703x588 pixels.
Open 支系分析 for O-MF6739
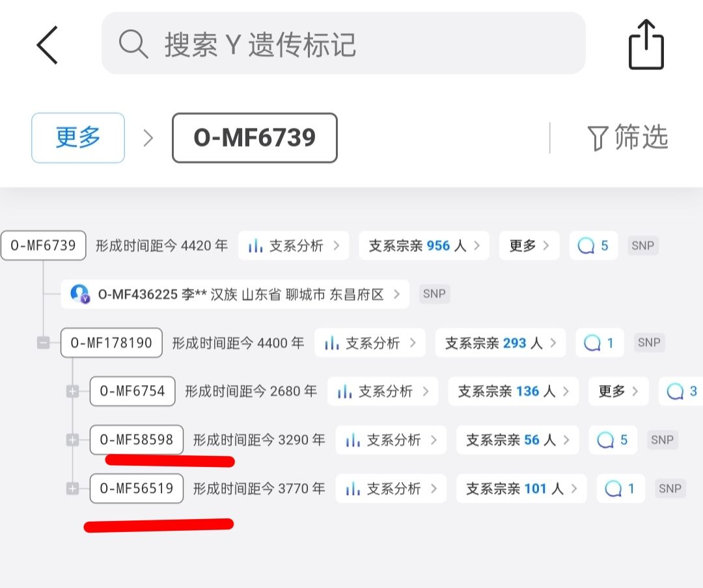tap(294, 246)
